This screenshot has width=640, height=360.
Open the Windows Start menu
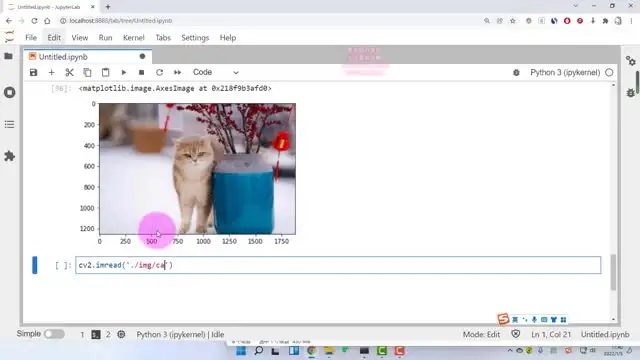[241, 351]
